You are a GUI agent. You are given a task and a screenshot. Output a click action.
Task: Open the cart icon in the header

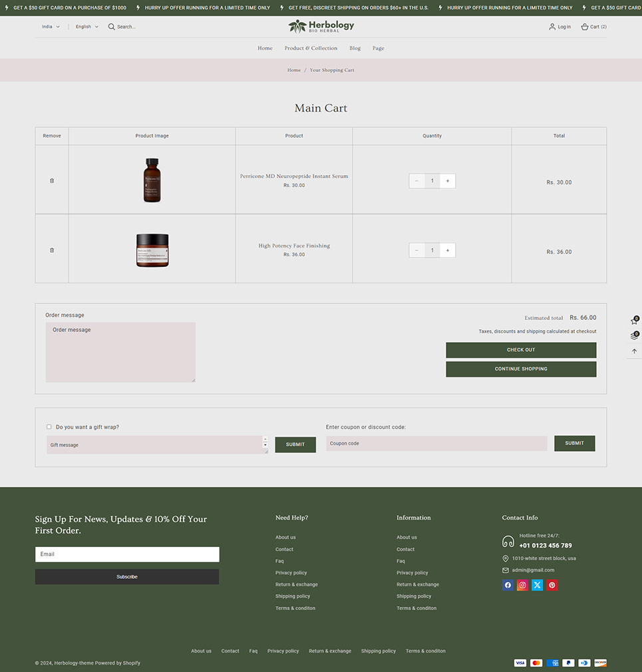coord(585,27)
